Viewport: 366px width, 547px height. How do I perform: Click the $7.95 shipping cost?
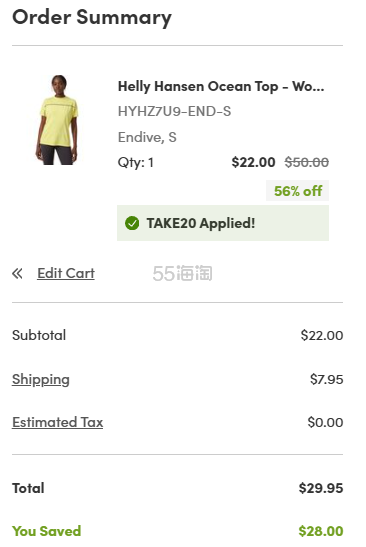coord(327,379)
